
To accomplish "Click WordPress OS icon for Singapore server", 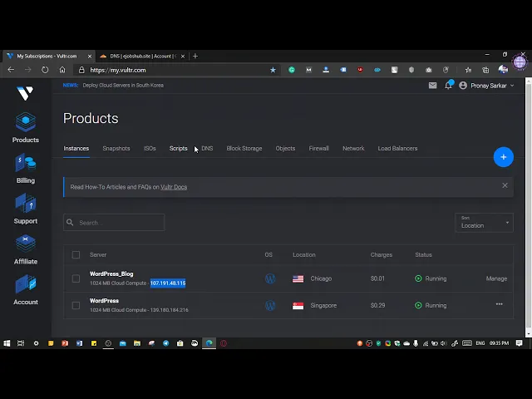I will (x=270, y=305).
